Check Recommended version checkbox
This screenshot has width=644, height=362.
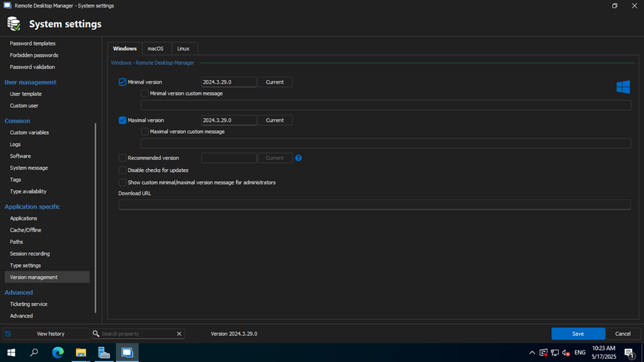(x=123, y=158)
